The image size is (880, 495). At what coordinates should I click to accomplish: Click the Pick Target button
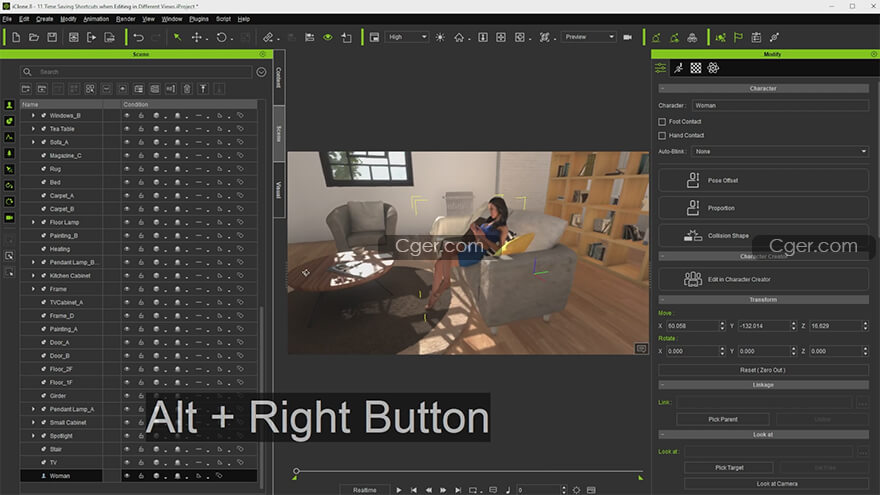[x=729, y=468]
